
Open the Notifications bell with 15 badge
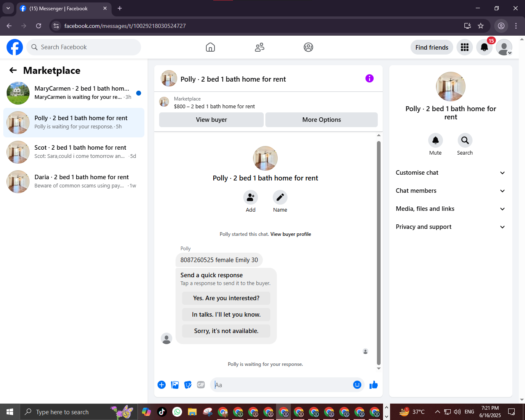pos(484,48)
